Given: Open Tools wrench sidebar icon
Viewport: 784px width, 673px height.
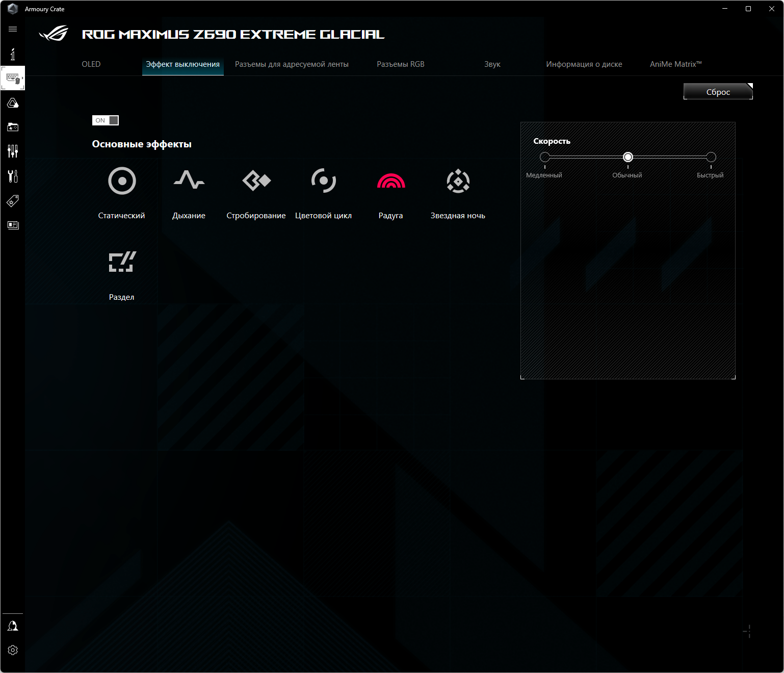Looking at the screenshot, I should click(13, 176).
